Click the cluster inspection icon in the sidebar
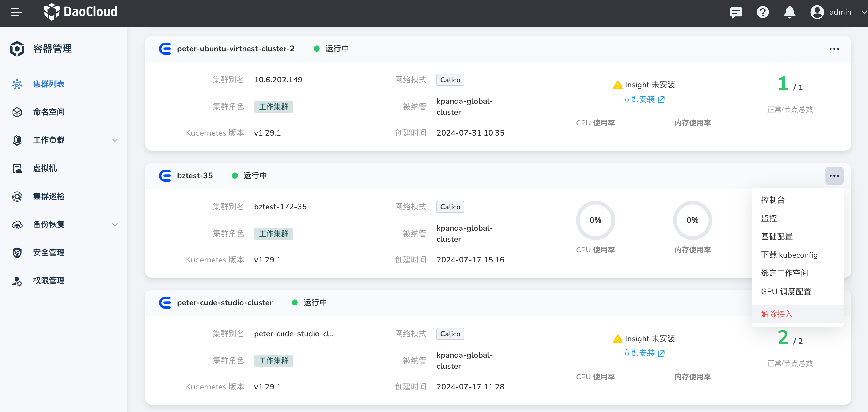868x412 pixels. [x=17, y=196]
